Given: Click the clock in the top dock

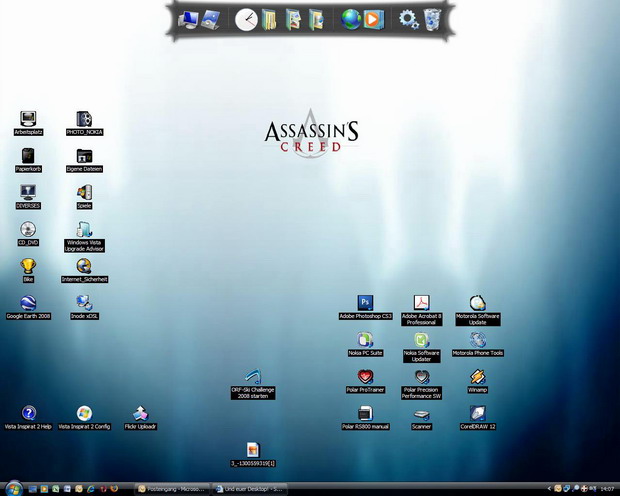Looking at the screenshot, I should [x=246, y=20].
